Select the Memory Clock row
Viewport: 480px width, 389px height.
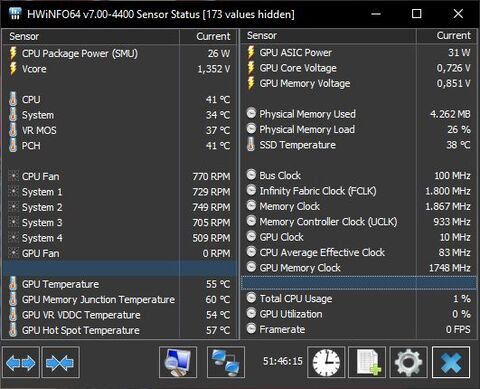click(x=359, y=206)
